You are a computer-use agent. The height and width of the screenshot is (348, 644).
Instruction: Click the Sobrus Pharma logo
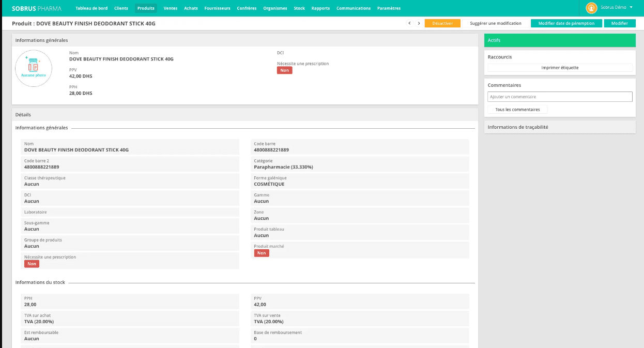[x=37, y=8]
